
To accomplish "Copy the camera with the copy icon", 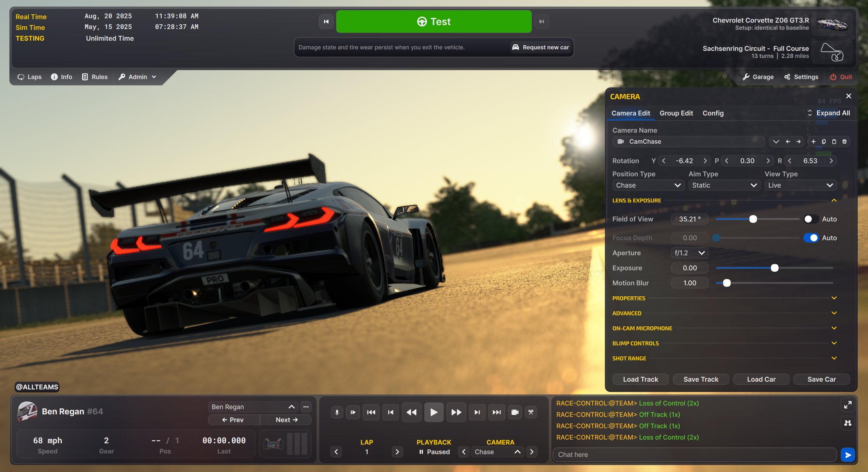I will 824,142.
